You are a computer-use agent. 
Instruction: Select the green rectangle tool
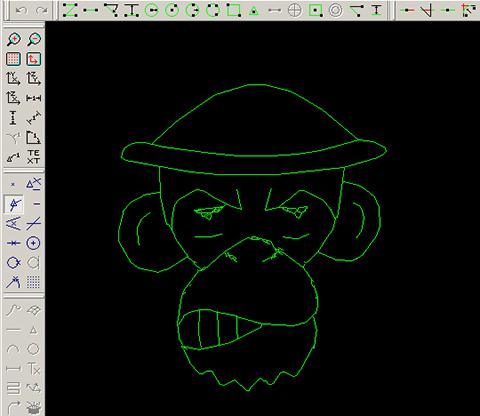pos(233,10)
